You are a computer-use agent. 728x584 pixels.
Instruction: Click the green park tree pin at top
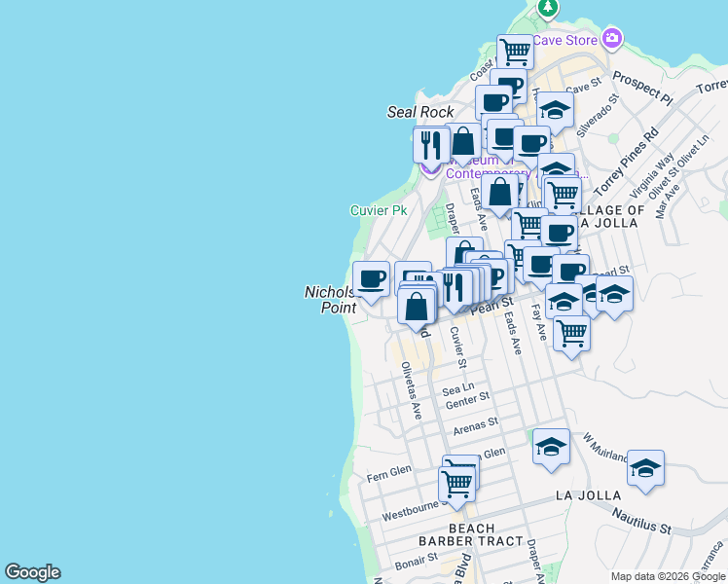tap(548, 8)
